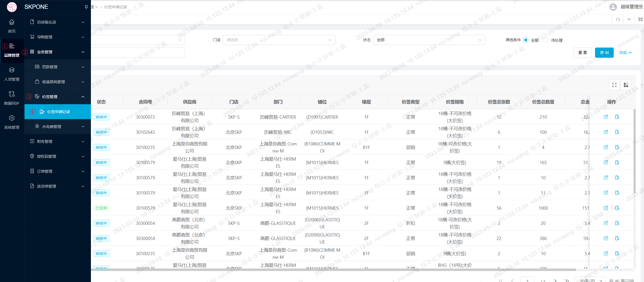Expand the 订单管理 menu
Viewport: 644px width, 282px height.
(58, 171)
